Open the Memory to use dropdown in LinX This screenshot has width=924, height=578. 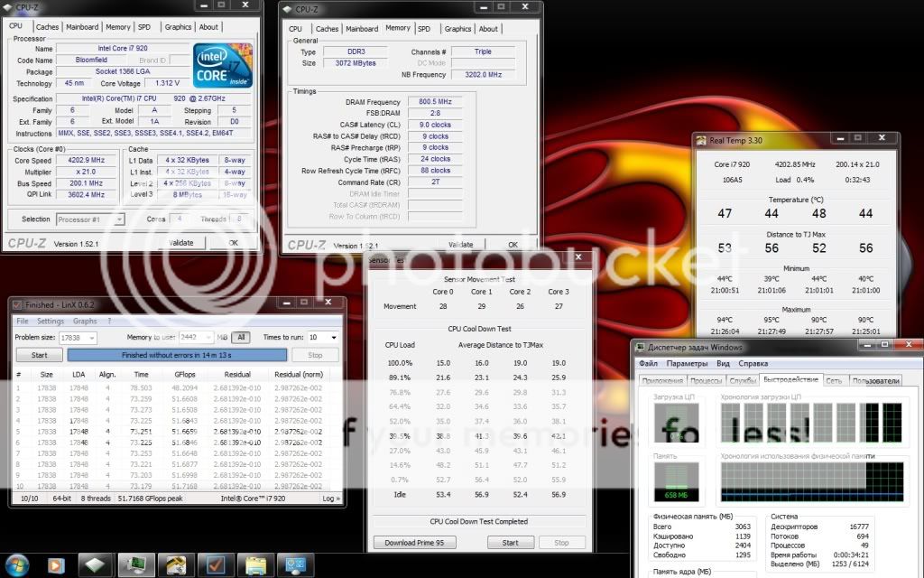(x=208, y=338)
